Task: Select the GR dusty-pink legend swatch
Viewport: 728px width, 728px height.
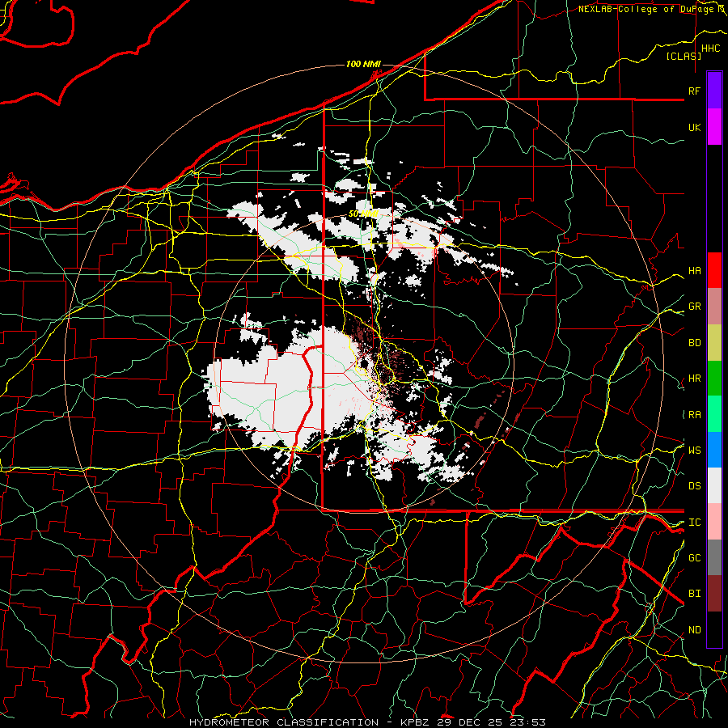Action: [x=714, y=306]
